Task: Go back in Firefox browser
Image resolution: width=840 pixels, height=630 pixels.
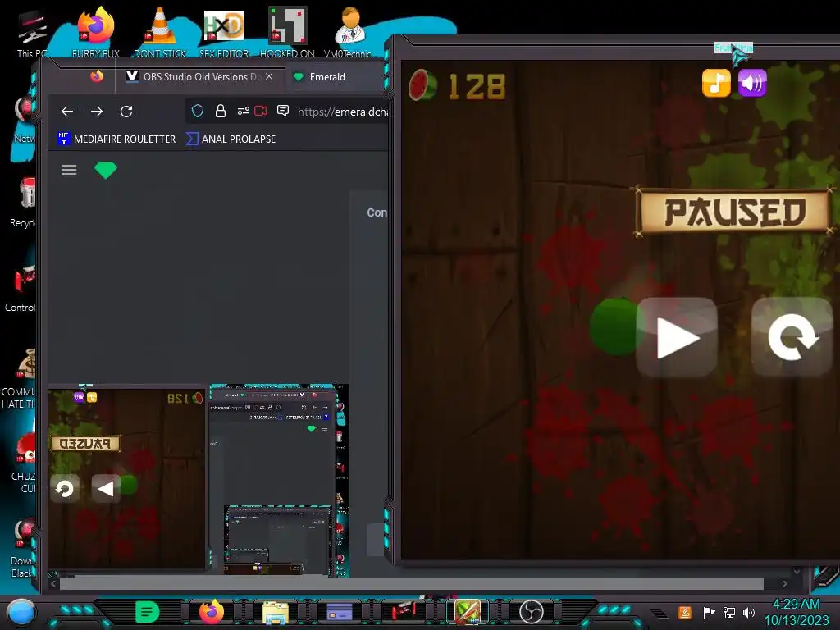Action: tap(67, 112)
